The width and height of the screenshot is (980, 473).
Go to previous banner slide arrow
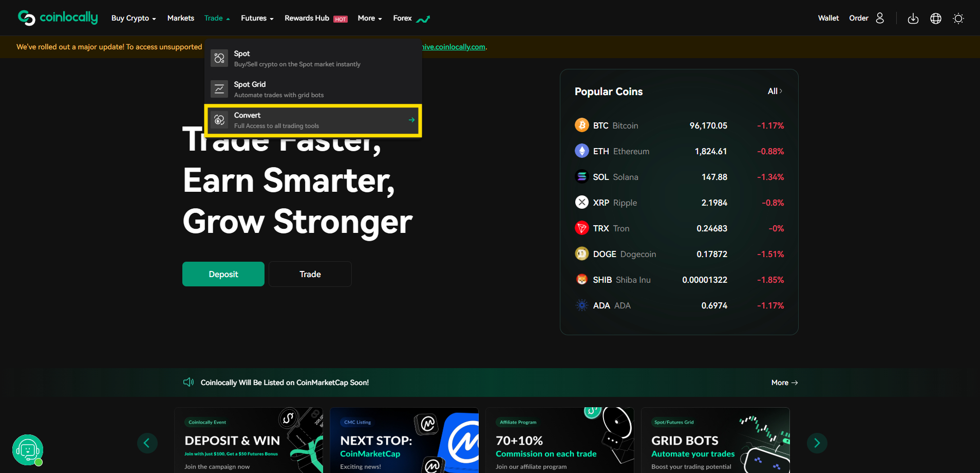tap(147, 443)
